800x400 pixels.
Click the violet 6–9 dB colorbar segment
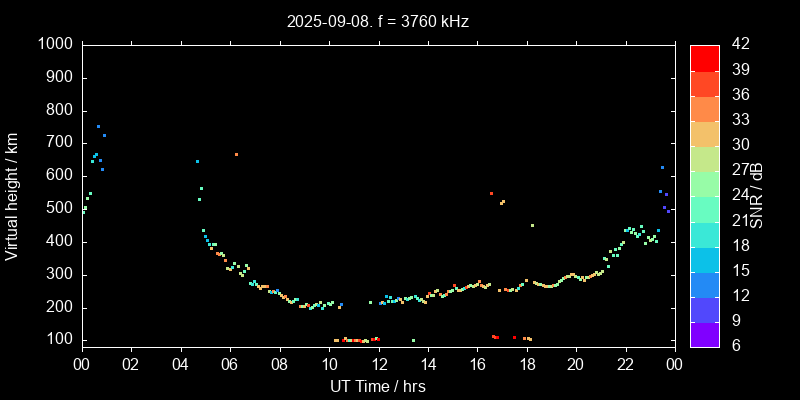click(x=704, y=335)
